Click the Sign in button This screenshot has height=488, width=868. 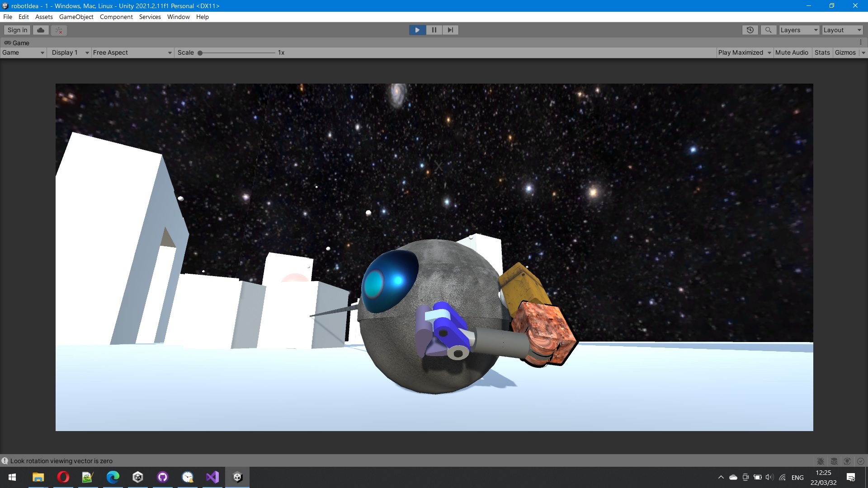[x=17, y=30]
